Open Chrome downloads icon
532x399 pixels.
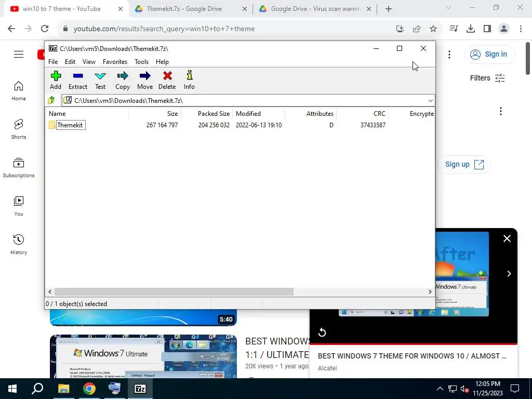click(x=470, y=29)
